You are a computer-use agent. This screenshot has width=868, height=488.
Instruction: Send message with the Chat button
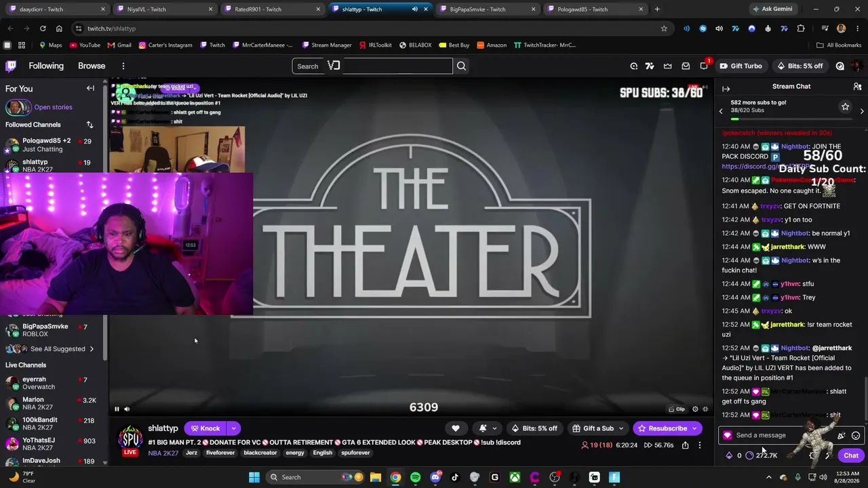pyautogui.click(x=851, y=455)
